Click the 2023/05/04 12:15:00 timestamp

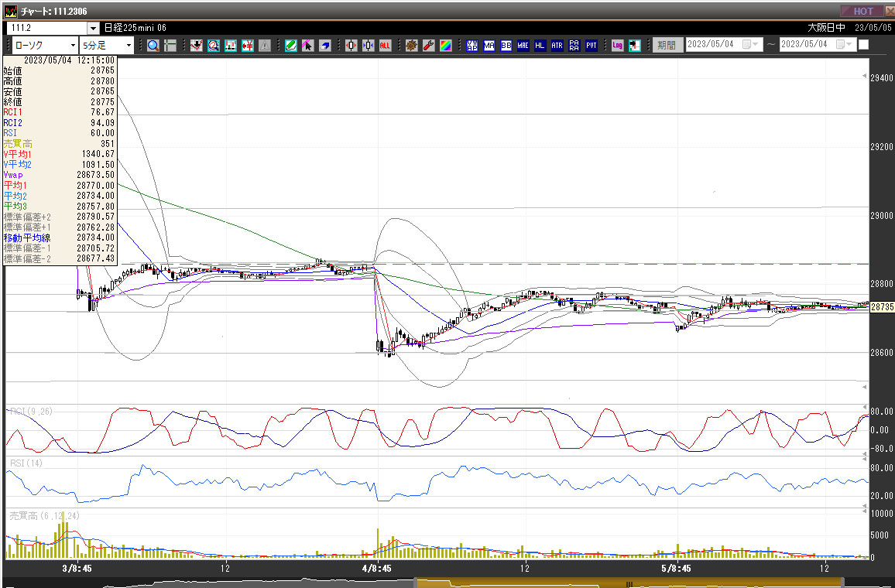coord(69,60)
